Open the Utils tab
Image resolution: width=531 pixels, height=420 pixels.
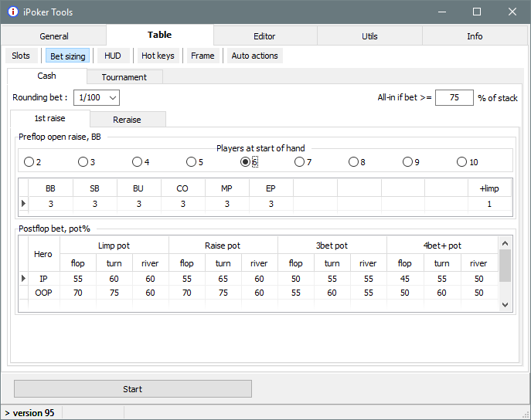pyautogui.click(x=369, y=36)
